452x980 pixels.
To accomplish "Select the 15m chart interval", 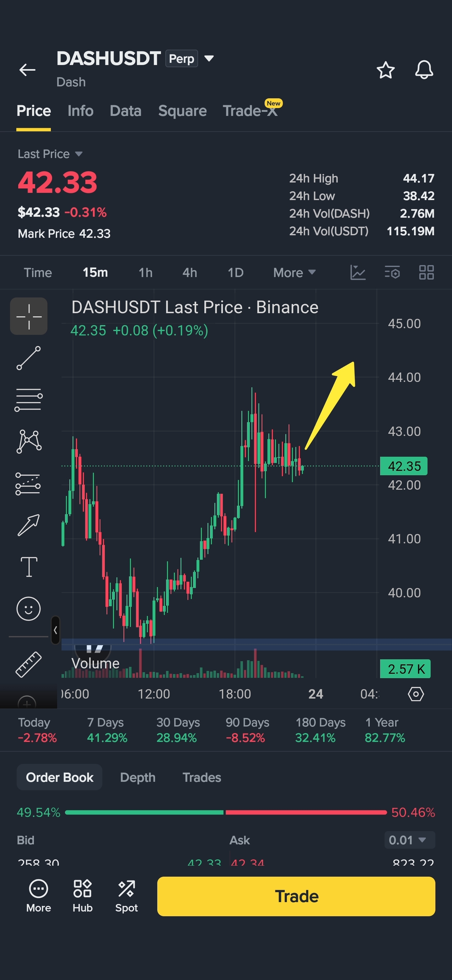I will (x=95, y=272).
